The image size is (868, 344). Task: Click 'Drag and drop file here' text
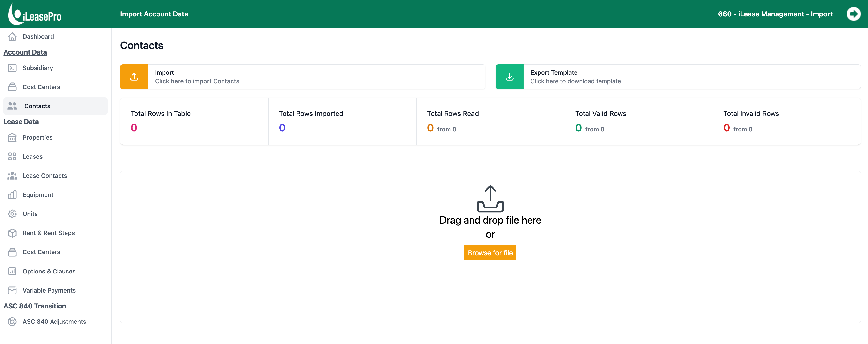pos(490,220)
